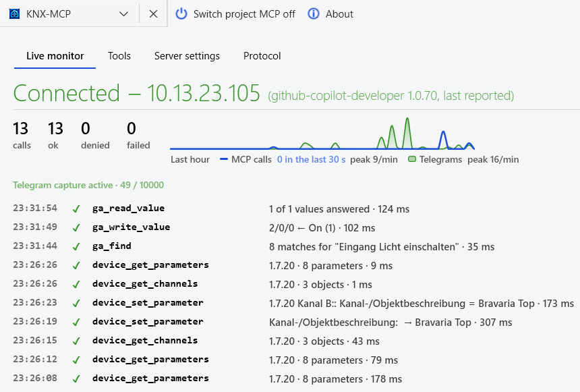This screenshot has height=392, width=580.
Task: Click the 'Eingang Licht einschalten' matches result
Action: pyautogui.click(x=382, y=247)
